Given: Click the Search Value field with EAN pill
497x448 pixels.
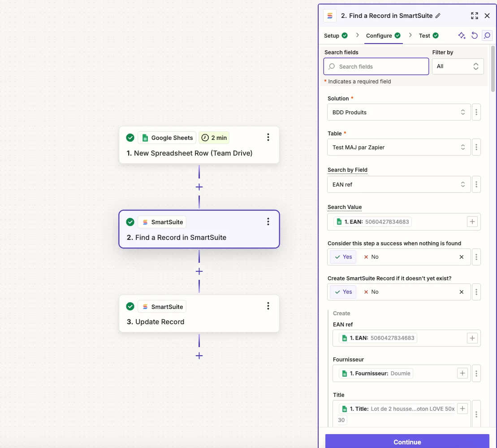Looking at the screenshot, I should pos(404,222).
